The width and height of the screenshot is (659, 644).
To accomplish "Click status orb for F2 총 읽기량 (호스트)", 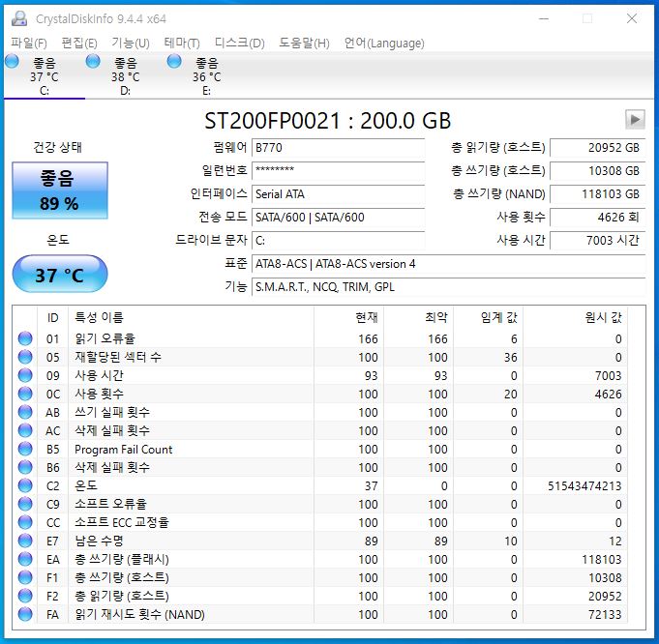I will pos(25,596).
